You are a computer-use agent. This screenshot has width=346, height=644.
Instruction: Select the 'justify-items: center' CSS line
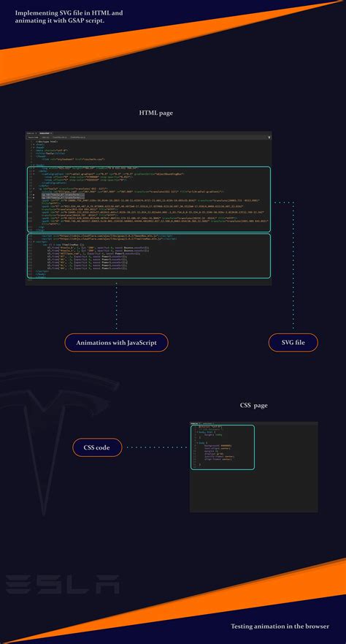point(219,456)
